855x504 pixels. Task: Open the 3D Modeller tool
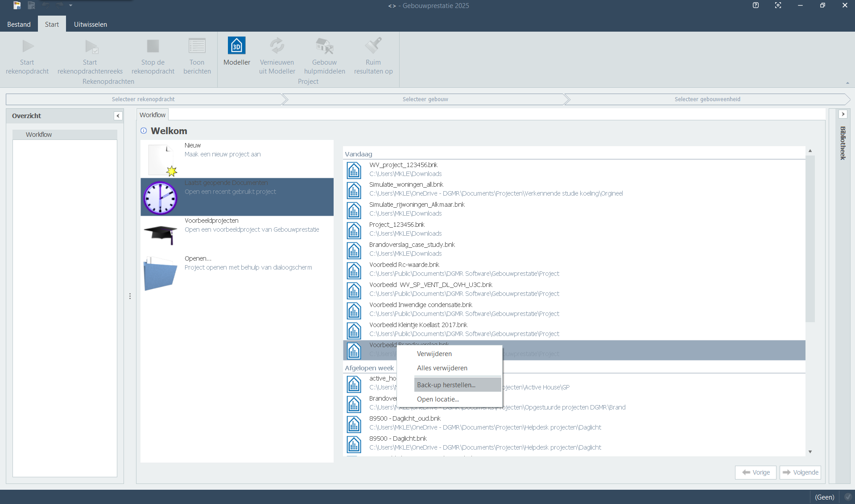pos(236,46)
